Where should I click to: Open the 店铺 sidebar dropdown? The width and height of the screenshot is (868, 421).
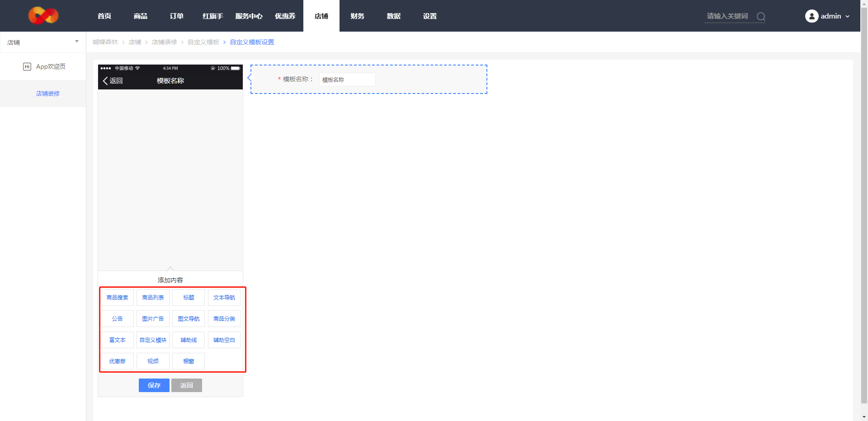43,42
